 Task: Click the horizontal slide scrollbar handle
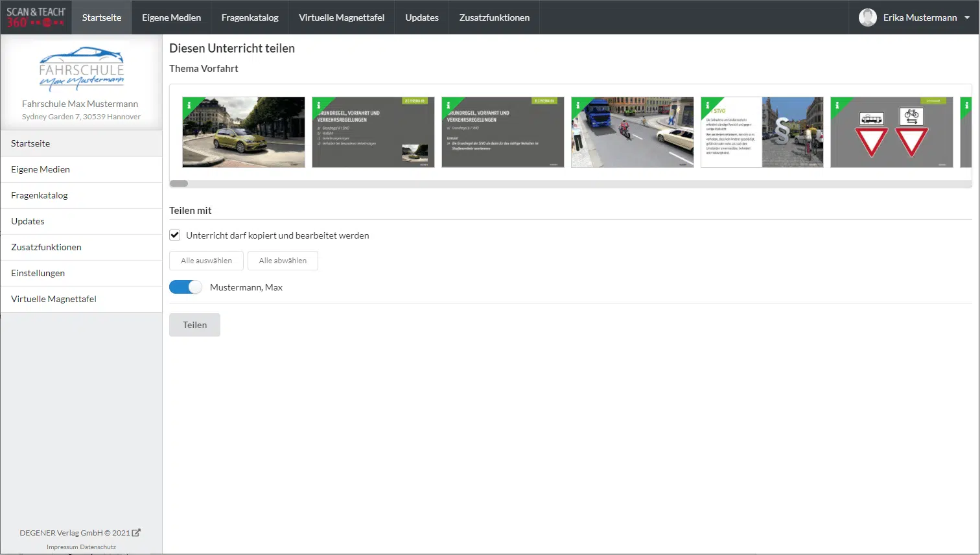(179, 183)
